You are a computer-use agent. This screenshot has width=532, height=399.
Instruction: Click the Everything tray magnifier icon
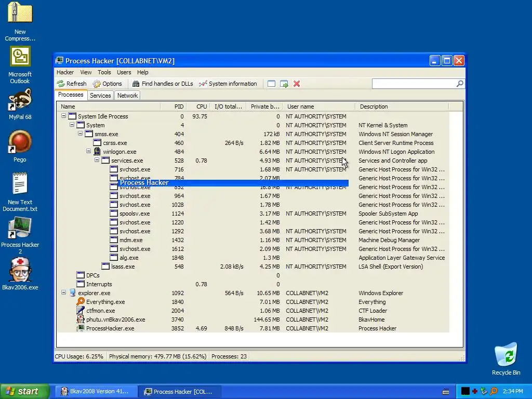click(x=494, y=391)
